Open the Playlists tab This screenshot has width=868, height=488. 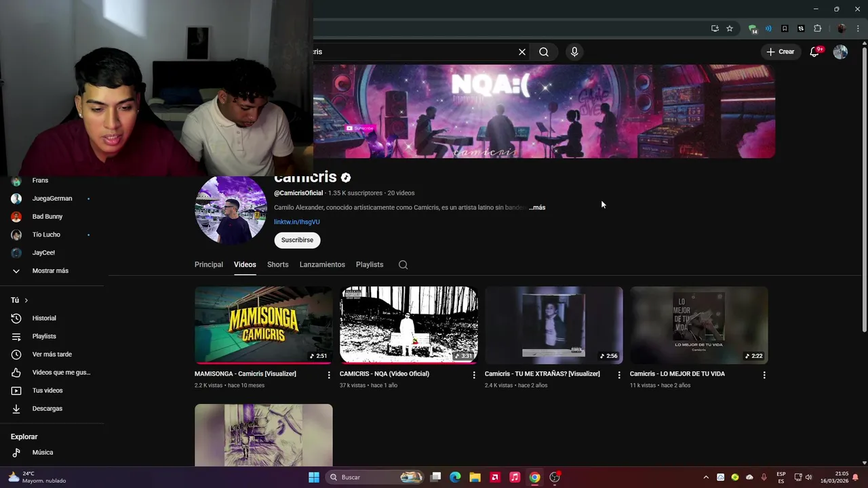370,264
